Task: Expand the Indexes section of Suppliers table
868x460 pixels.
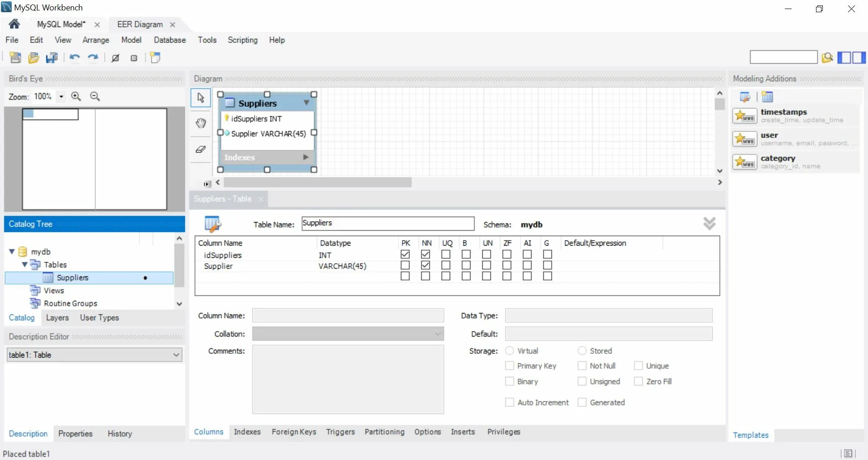Action: [306, 157]
